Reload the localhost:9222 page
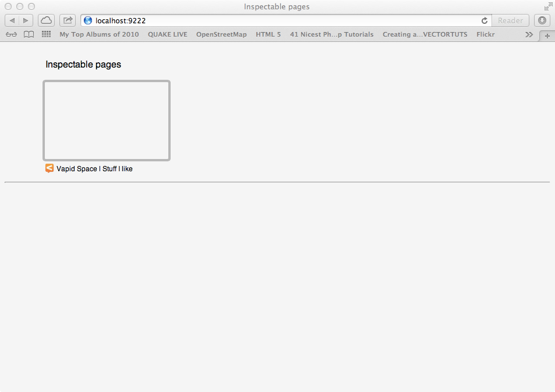 click(484, 20)
